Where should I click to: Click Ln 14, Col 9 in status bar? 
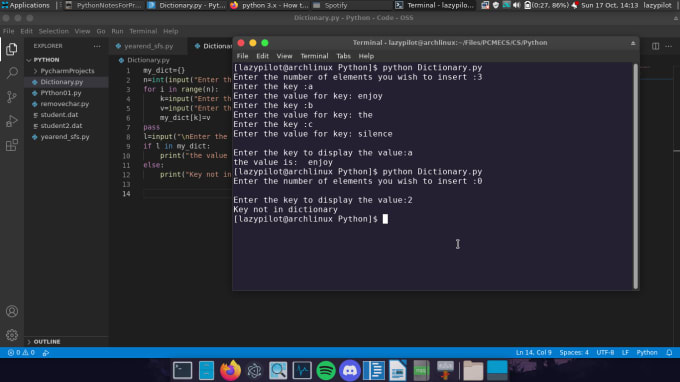click(533, 353)
